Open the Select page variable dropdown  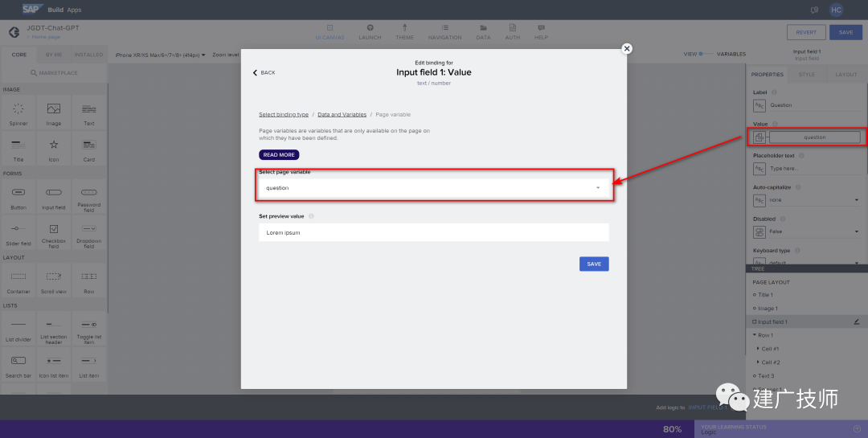point(434,188)
